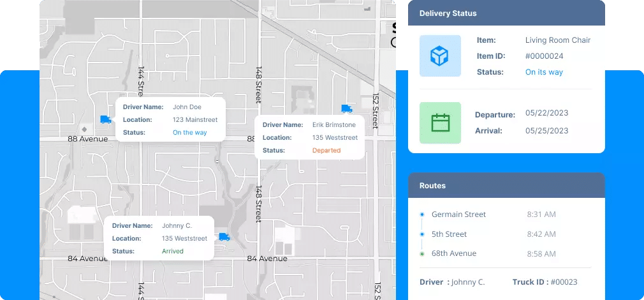The image size is (644, 300).
Task: Click 'Johnny C.' in the map info card
Action: coord(177,225)
